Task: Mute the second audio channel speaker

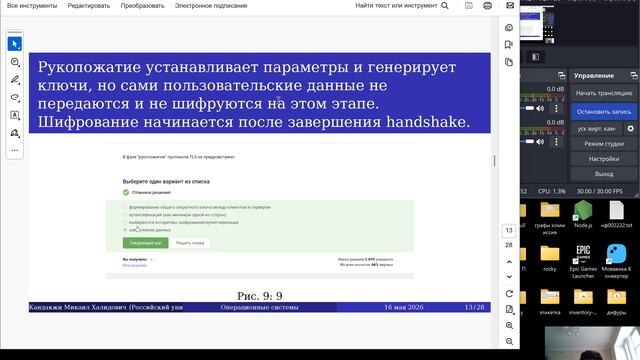Action: [540, 142]
